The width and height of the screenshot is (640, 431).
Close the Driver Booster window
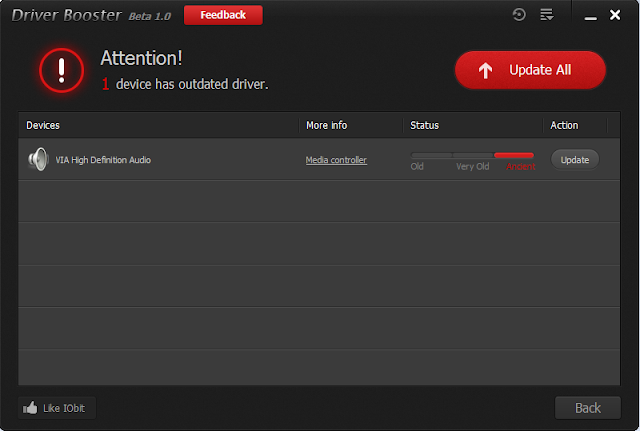pyautogui.click(x=615, y=15)
